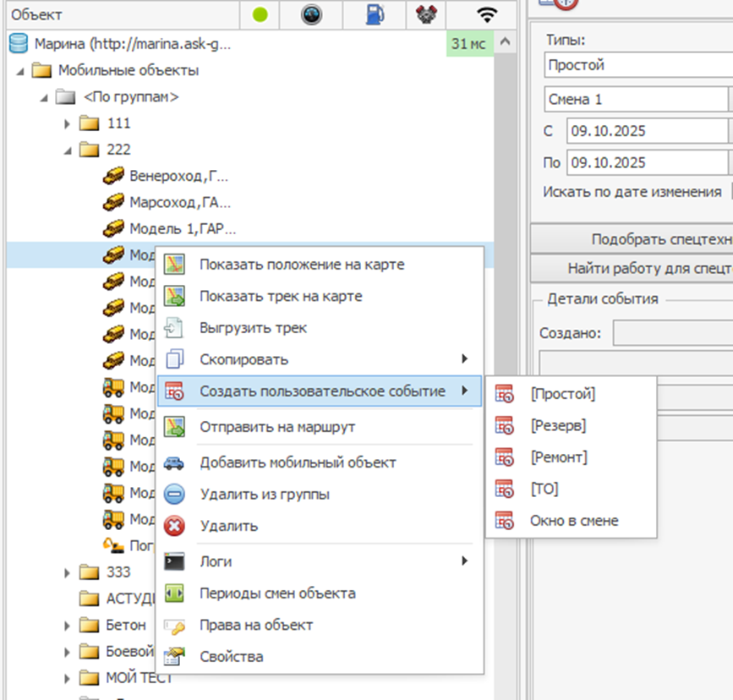This screenshot has height=700, width=733.
Task: Click Показать трек на карте
Action: pos(281,296)
